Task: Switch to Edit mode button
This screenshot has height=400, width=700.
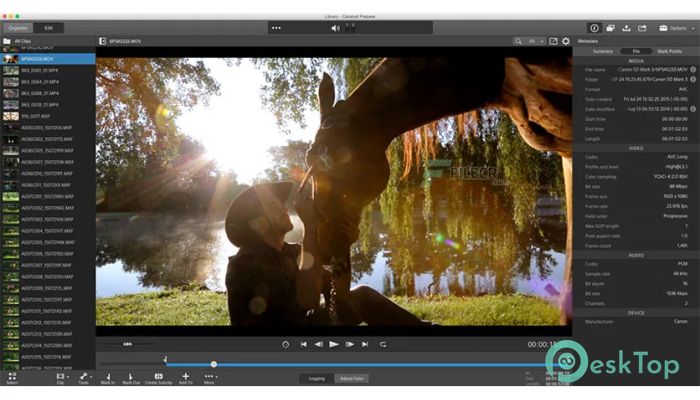Action: 48,28
